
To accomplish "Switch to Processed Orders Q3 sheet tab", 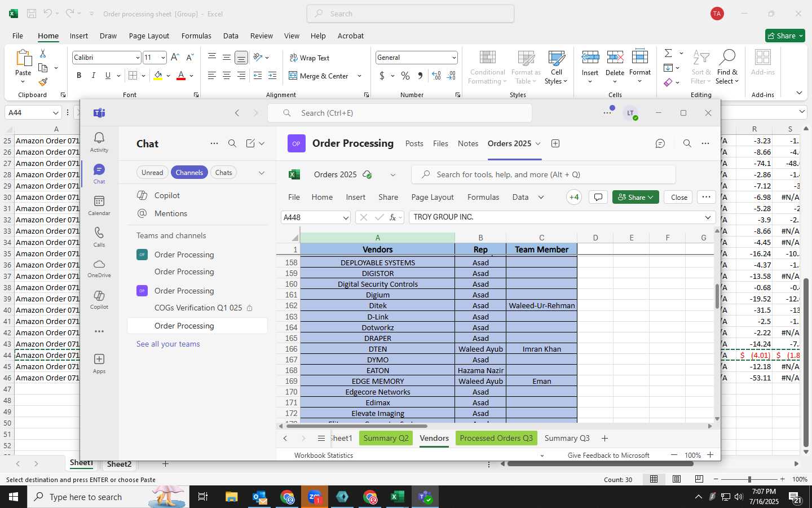I will (496, 438).
